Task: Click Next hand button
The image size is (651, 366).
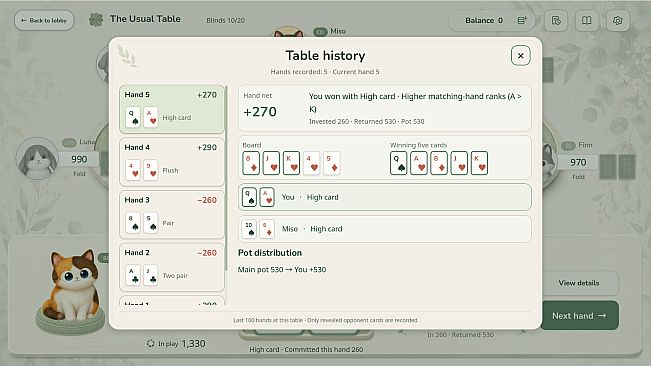Action: click(x=579, y=316)
